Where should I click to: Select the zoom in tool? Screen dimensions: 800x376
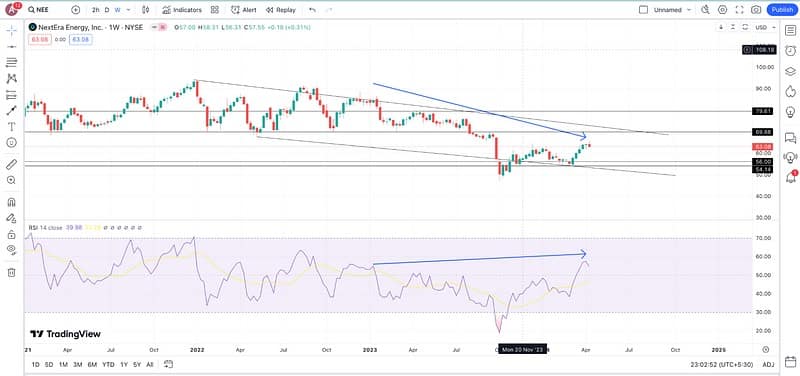pos(11,180)
